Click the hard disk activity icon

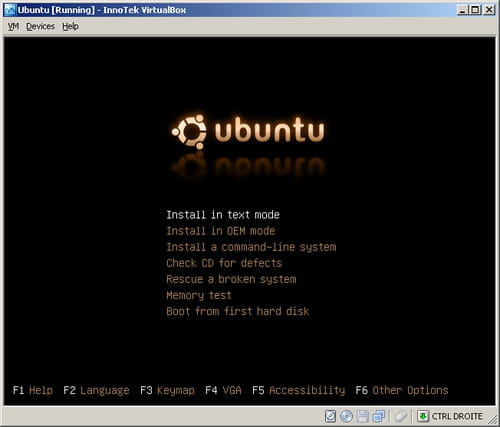[330, 416]
